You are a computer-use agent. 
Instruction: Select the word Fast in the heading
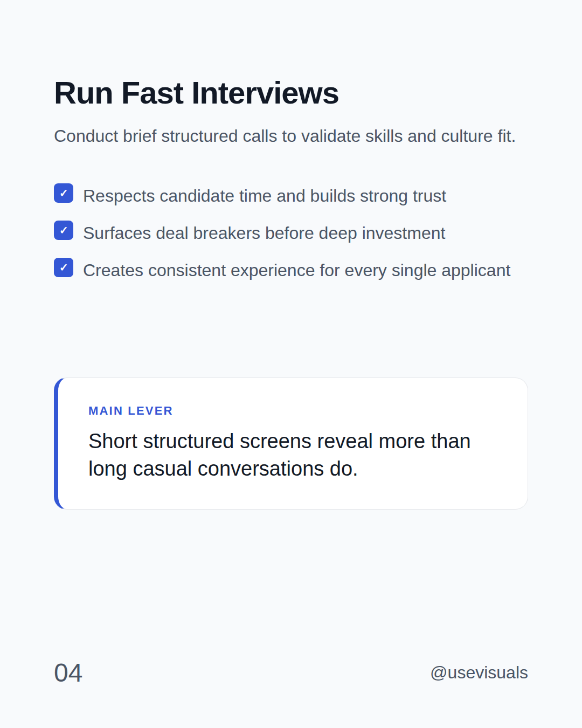153,93
